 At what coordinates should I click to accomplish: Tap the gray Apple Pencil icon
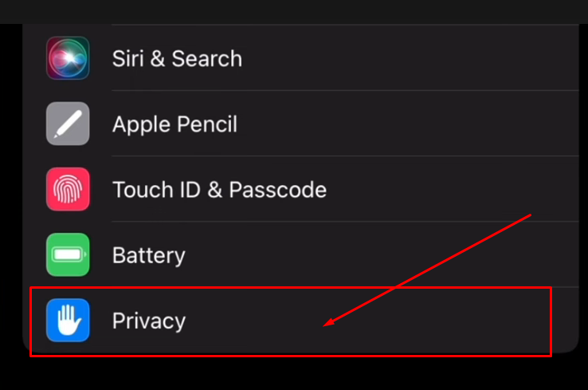pos(68,124)
